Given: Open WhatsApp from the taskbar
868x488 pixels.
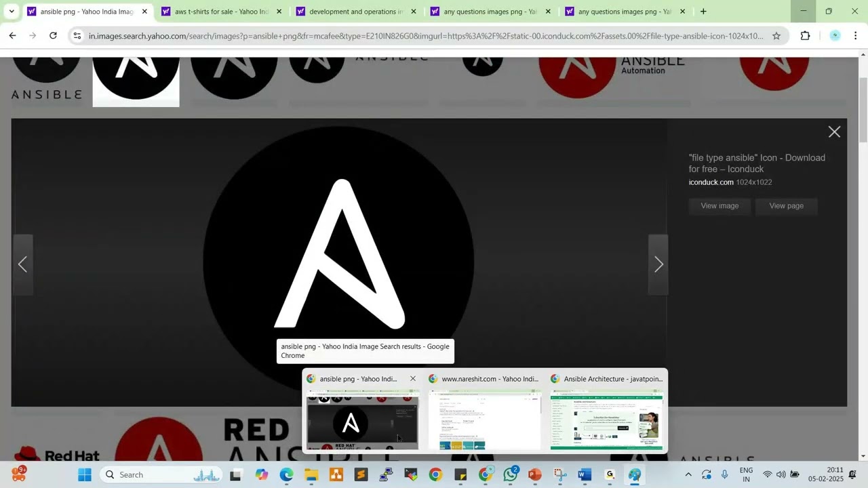Looking at the screenshot, I should coord(511,475).
